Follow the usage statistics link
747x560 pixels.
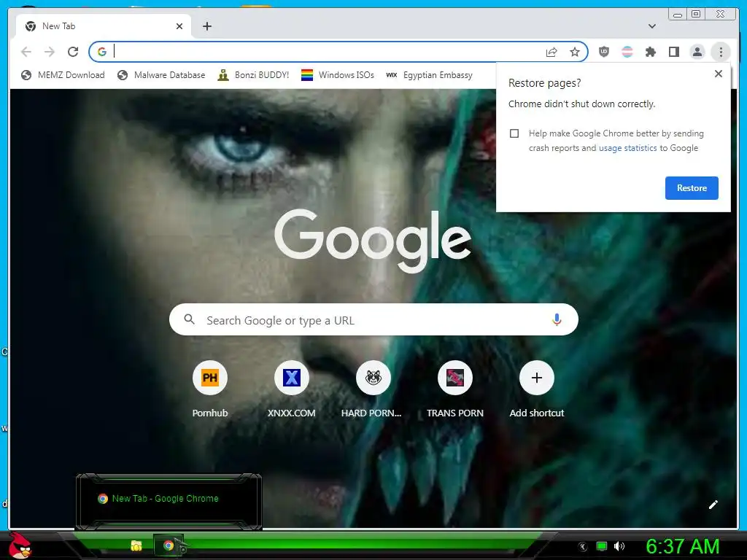click(x=627, y=148)
